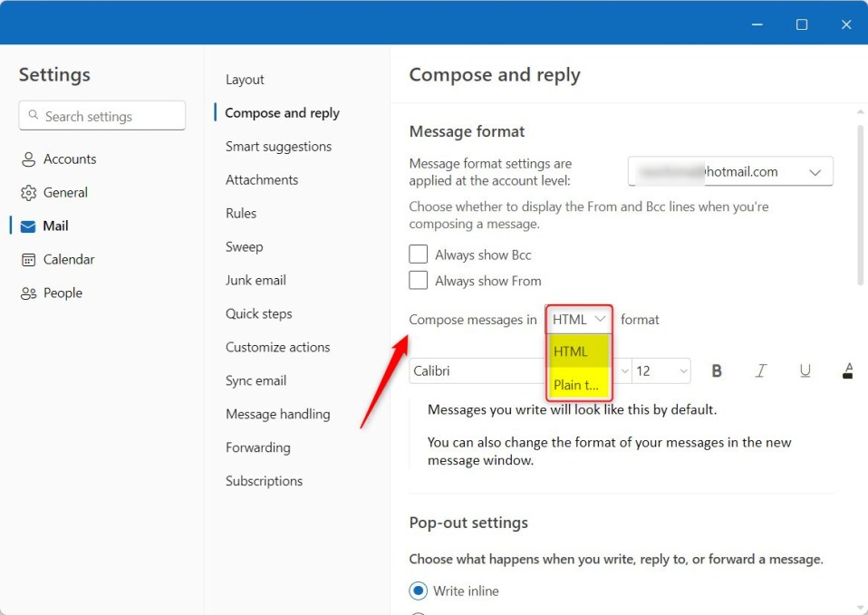Viewport: 868px width, 615px height.
Task: Toggle italic formatting icon
Action: point(761,370)
